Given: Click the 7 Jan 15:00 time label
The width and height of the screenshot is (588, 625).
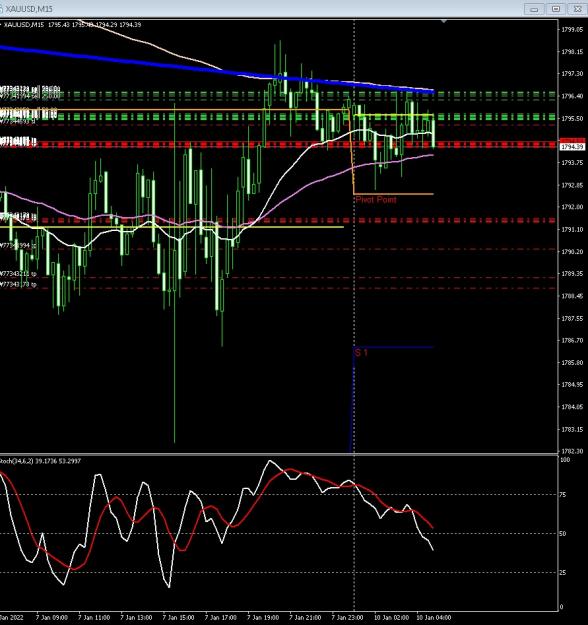Looking at the screenshot, I should [179, 618].
